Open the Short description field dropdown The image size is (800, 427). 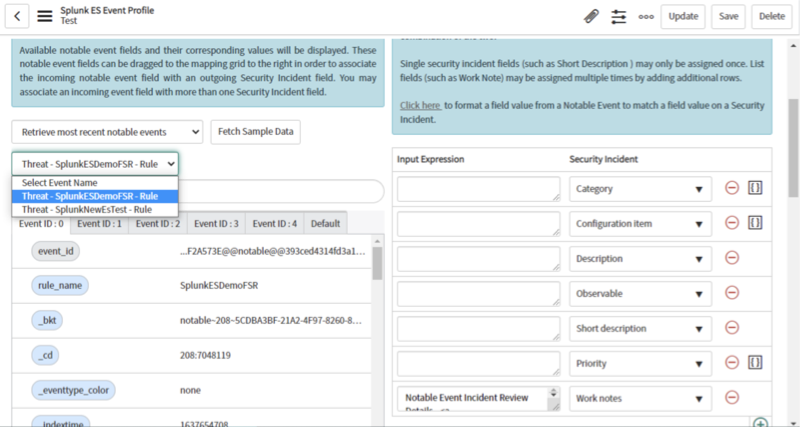click(640, 328)
